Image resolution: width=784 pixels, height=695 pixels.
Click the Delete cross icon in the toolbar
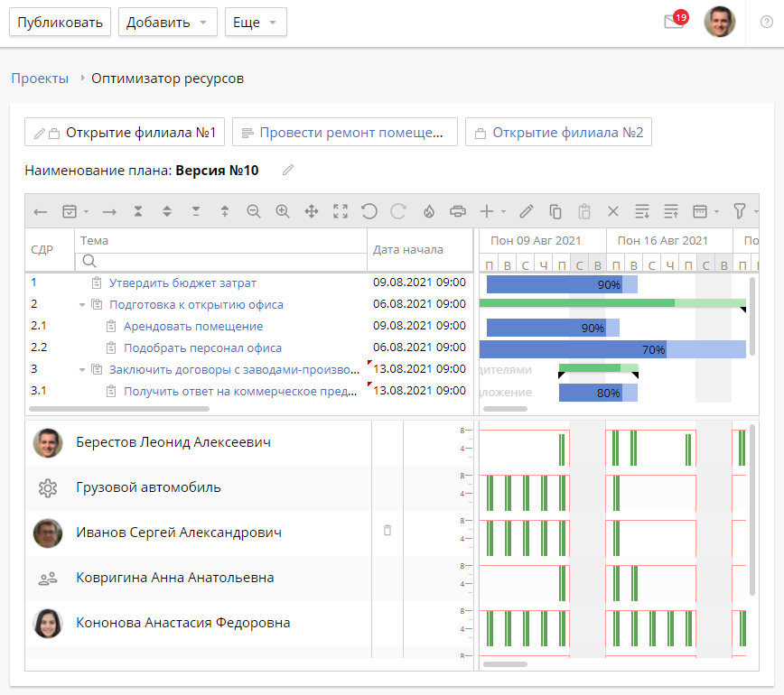pos(612,211)
